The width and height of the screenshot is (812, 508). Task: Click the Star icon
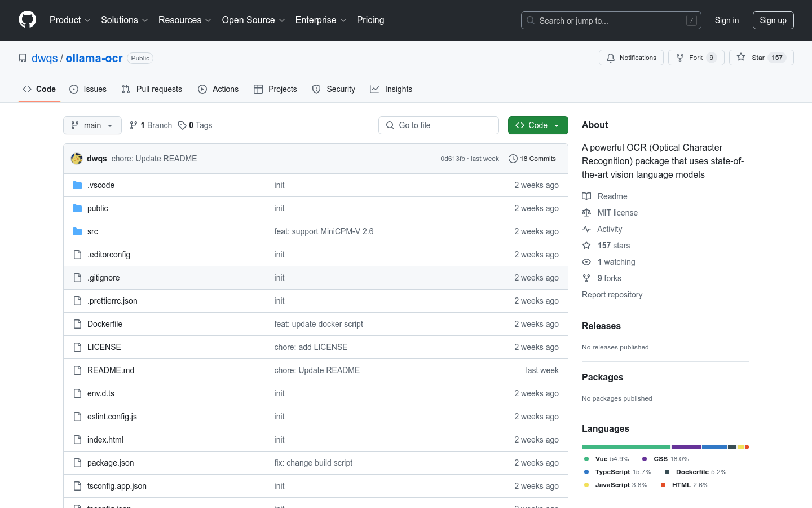741,57
